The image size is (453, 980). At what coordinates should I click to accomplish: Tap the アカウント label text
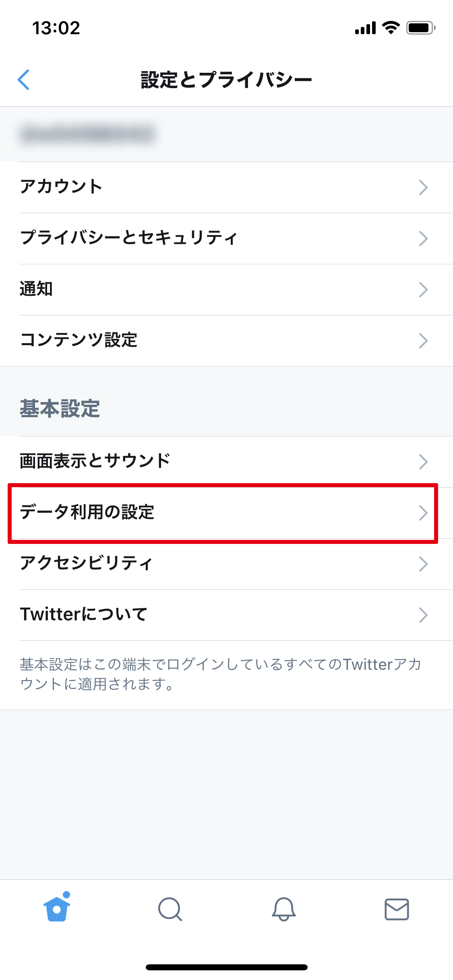pyautogui.click(x=61, y=187)
